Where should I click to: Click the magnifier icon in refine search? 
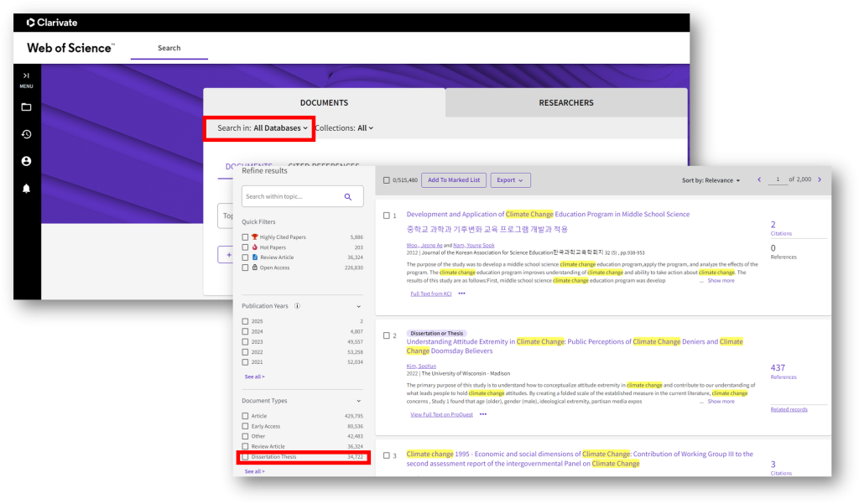pos(348,197)
